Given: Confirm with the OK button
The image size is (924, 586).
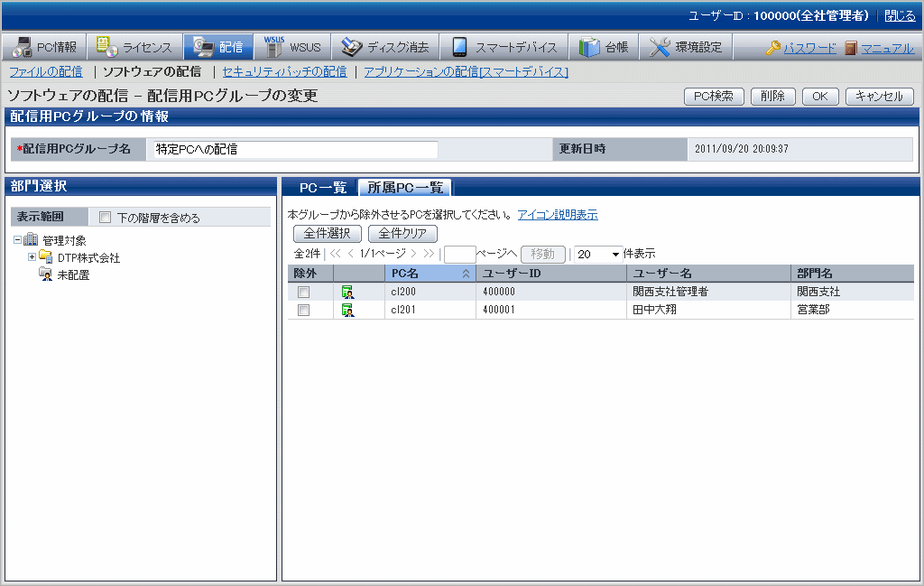Looking at the screenshot, I should (x=820, y=96).
